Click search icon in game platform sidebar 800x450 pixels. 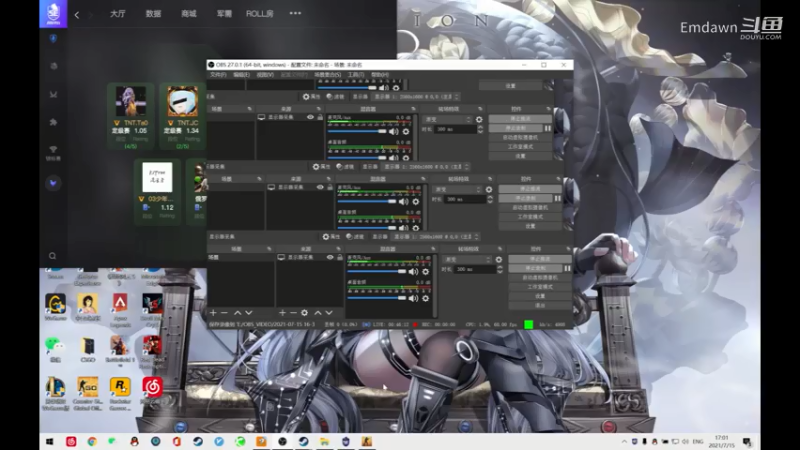(x=53, y=256)
